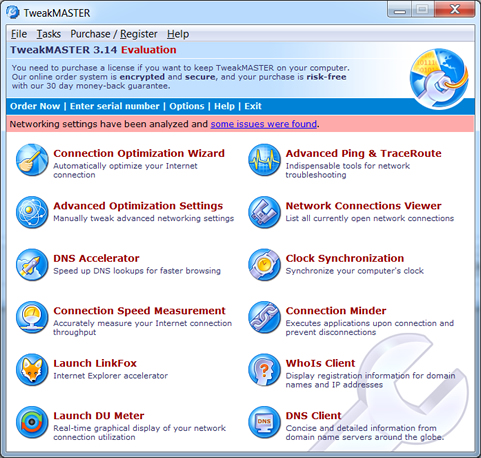Viewport: 481px width, 458px height.
Task: Click the TweakMASTER title bar app icon
Action: click(13, 12)
